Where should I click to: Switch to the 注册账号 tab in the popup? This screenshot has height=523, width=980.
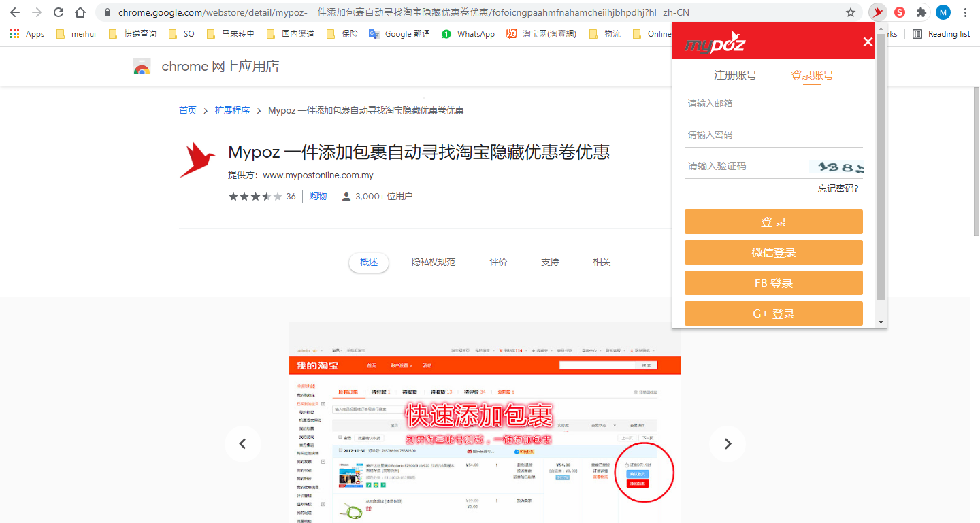[x=735, y=75]
